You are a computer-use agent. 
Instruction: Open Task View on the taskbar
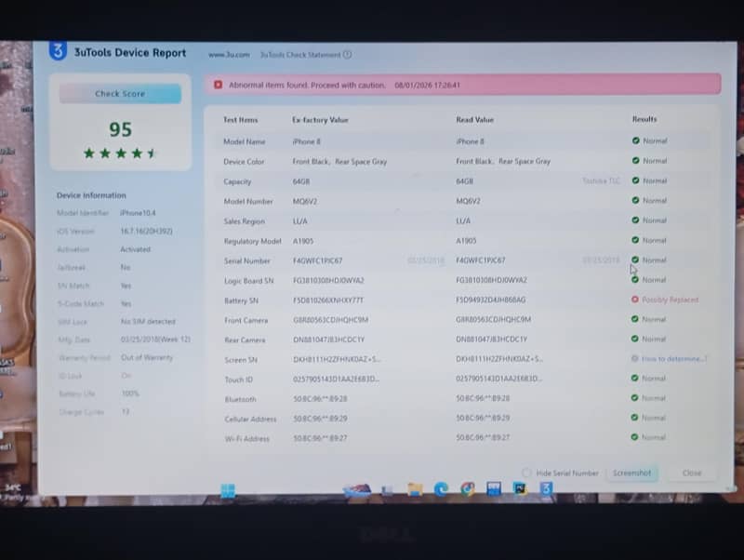coord(387,490)
